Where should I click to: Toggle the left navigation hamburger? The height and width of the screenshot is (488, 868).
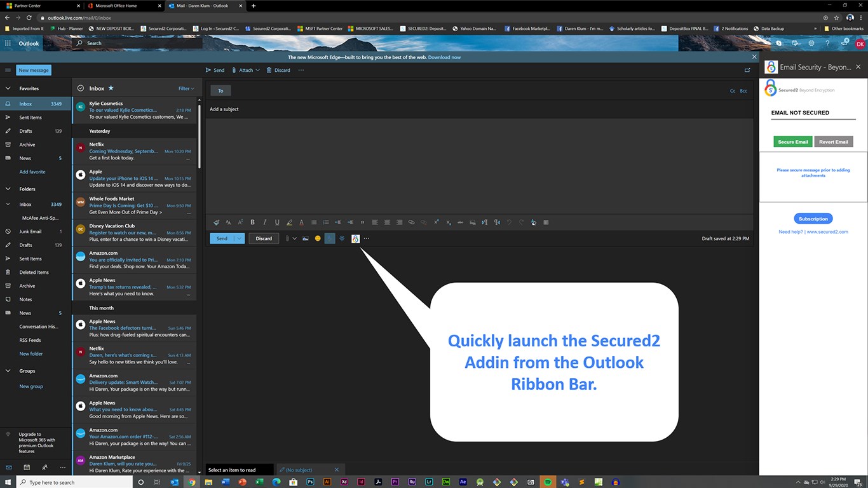click(8, 70)
